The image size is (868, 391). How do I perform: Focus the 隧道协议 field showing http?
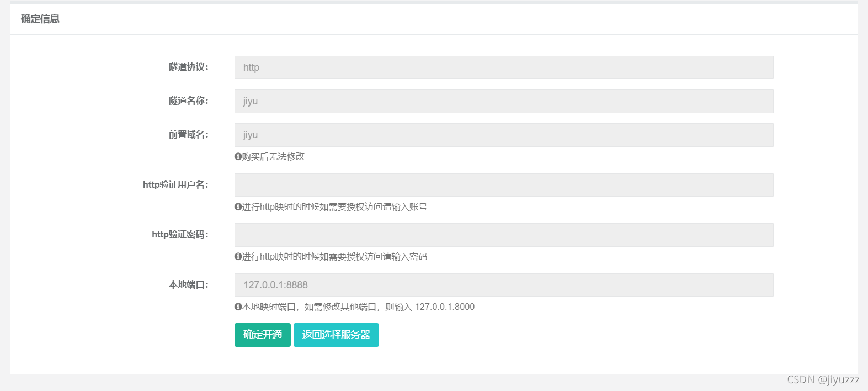[x=504, y=67]
